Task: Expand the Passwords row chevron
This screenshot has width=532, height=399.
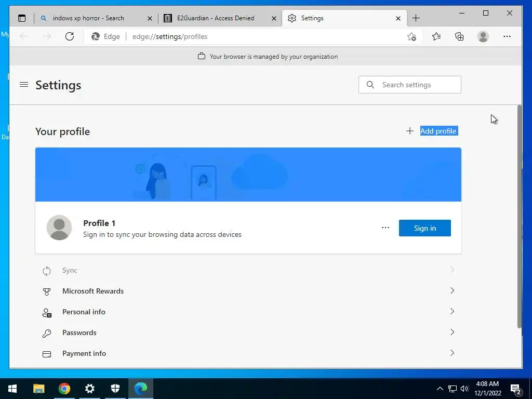Action: tap(452, 332)
